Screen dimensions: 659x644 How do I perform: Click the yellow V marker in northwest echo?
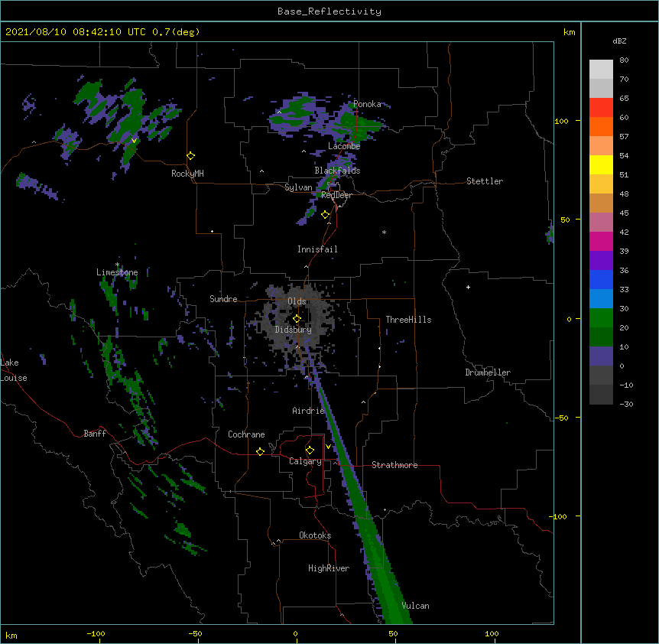pos(134,141)
